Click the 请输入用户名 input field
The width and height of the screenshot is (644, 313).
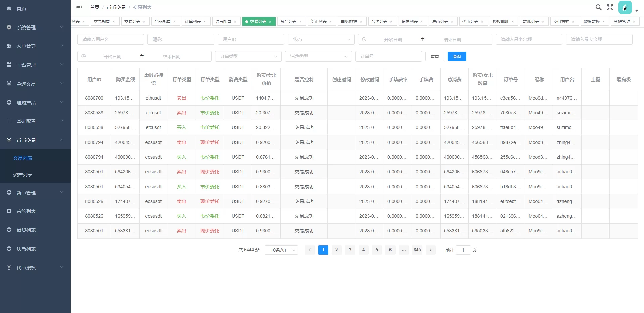[110, 39]
